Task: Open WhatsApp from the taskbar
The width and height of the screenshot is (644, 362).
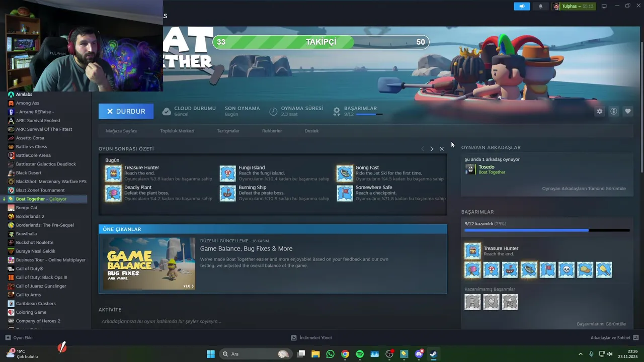Action: pyautogui.click(x=330, y=354)
